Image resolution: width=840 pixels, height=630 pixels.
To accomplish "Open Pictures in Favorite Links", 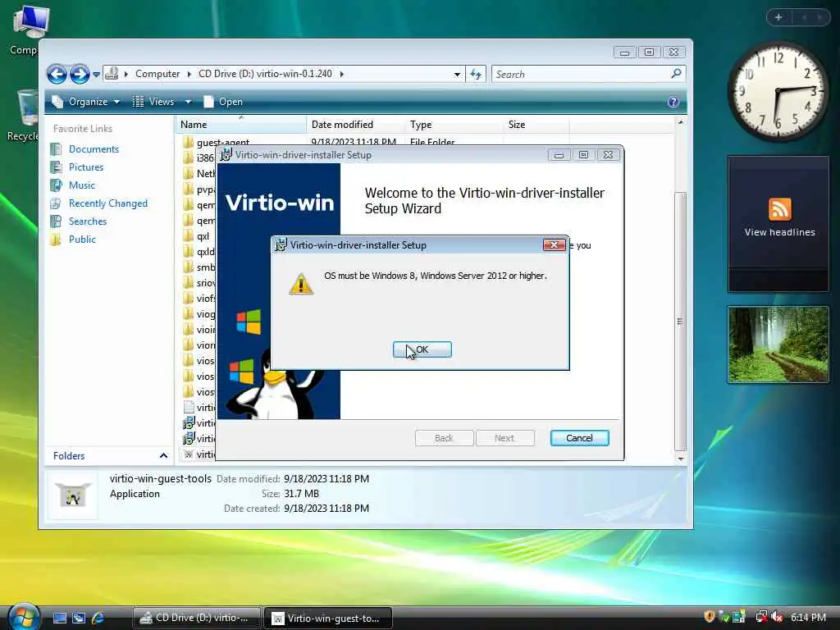I will pyautogui.click(x=85, y=167).
